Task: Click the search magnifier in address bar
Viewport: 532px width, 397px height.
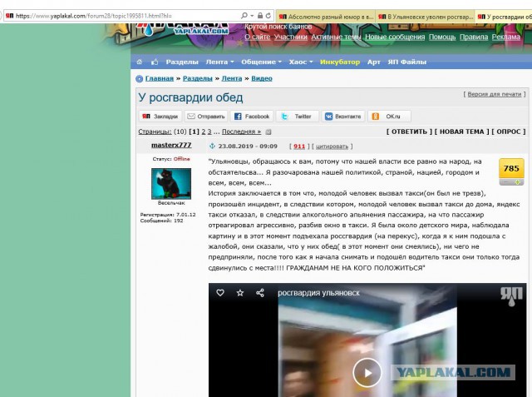Action: (x=244, y=16)
